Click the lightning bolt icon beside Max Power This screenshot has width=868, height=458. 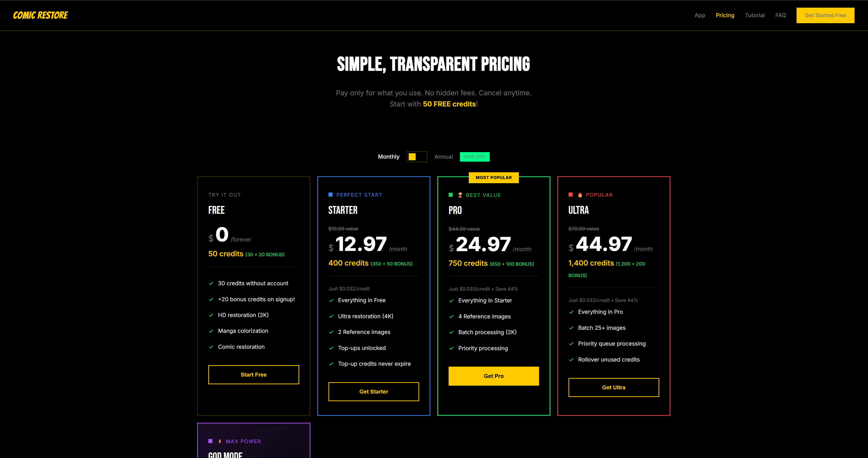(220, 441)
